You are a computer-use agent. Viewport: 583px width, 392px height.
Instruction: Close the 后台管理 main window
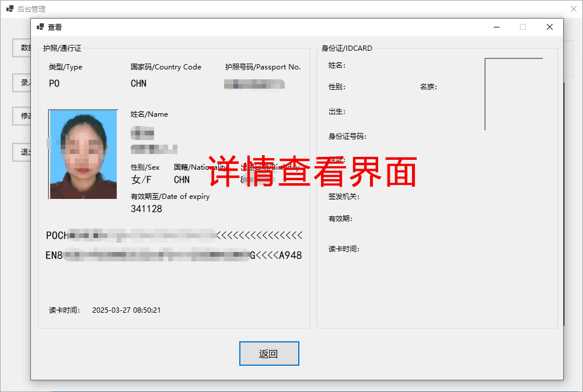tap(573, 9)
